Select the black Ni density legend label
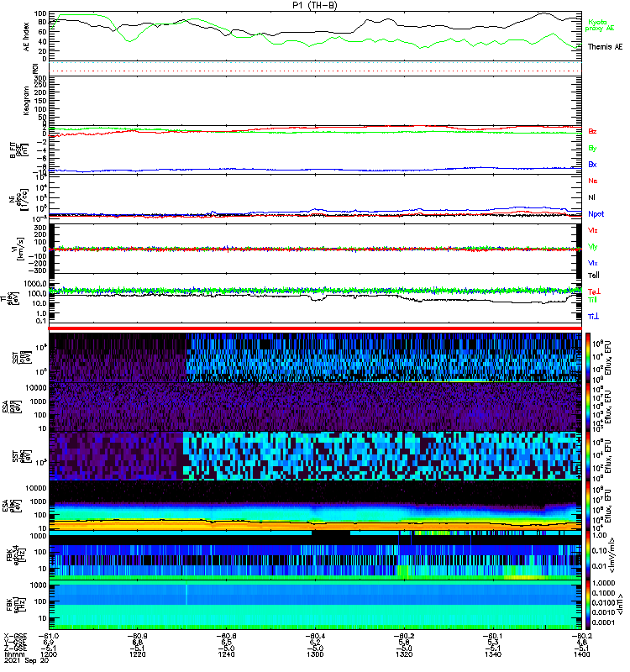This screenshot has width=630, height=672. tap(591, 197)
